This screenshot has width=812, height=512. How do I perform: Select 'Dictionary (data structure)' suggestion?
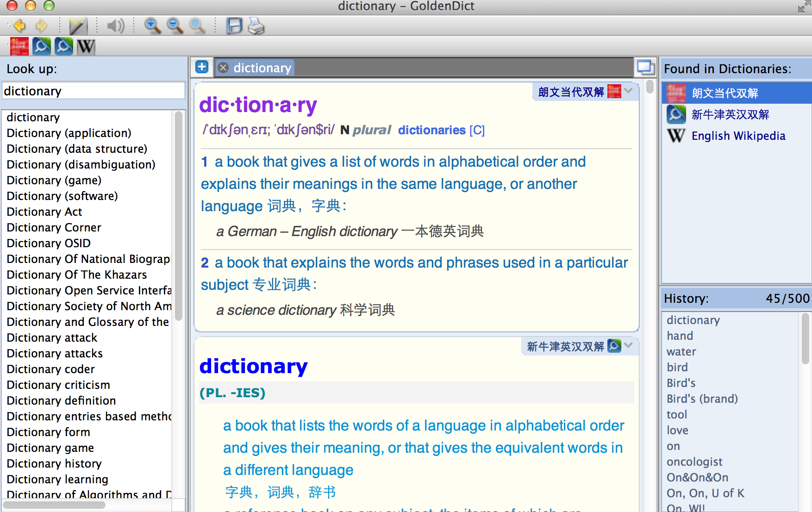(x=77, y=149)
